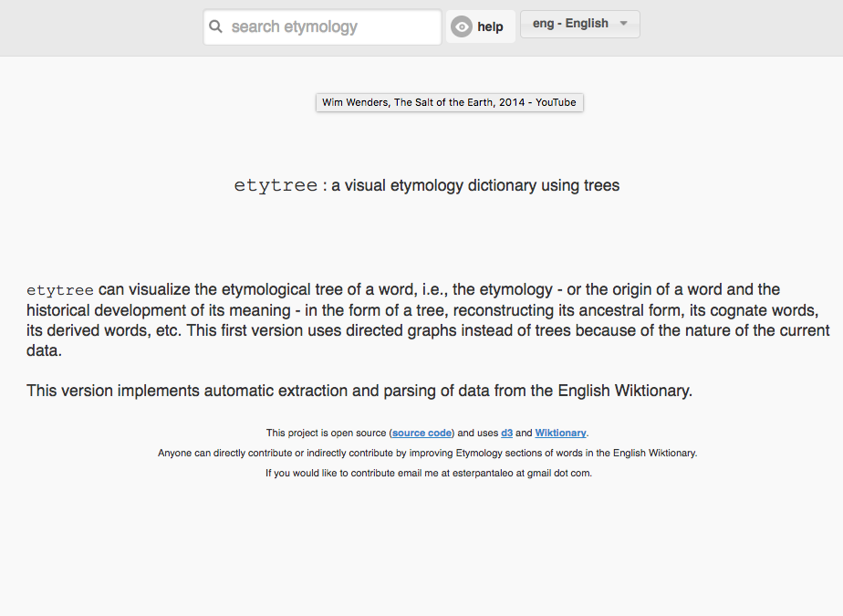
Task: Click the eye icon beside help
Action: (x=462, y=27)
